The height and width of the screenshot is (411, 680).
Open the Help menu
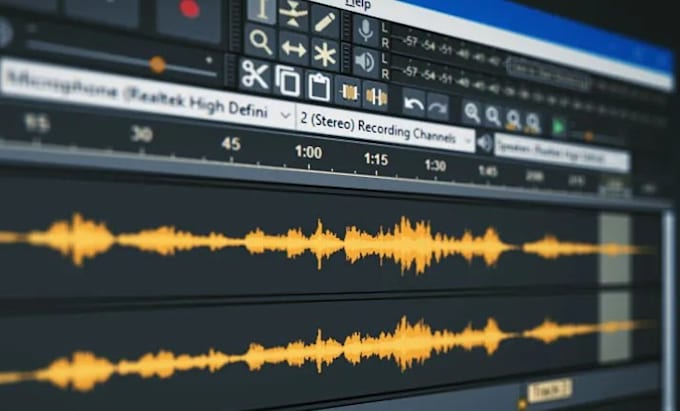click(x=359, y=4)
